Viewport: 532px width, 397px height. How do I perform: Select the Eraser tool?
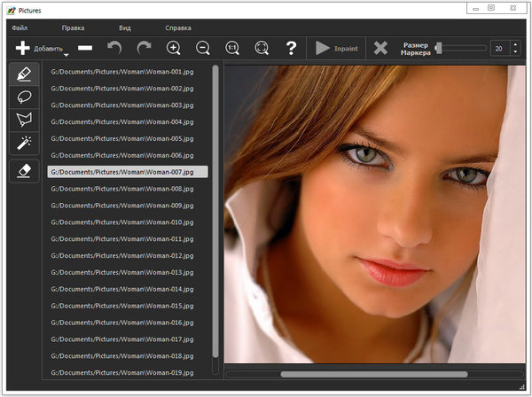24,170
